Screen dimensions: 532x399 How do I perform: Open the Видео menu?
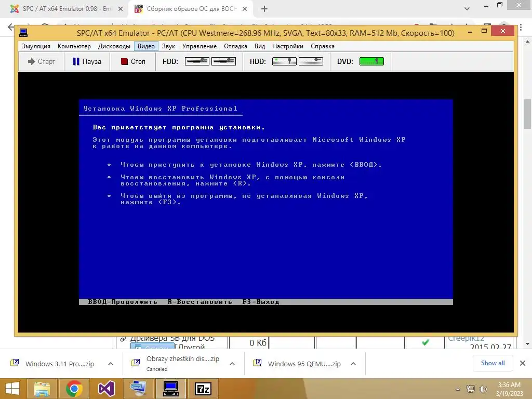pos(146,46)
